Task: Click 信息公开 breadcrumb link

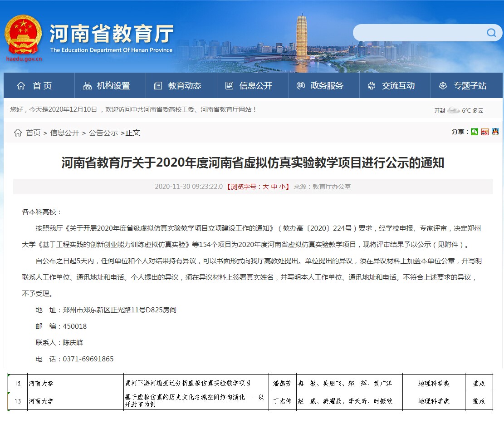Action: [64, 133]
